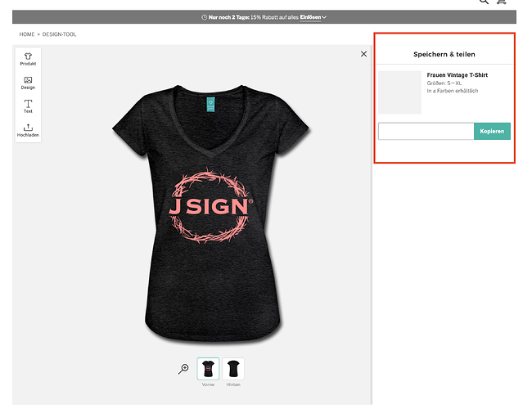Show the Vorne front view thumbnail

(x=208, y=368)
